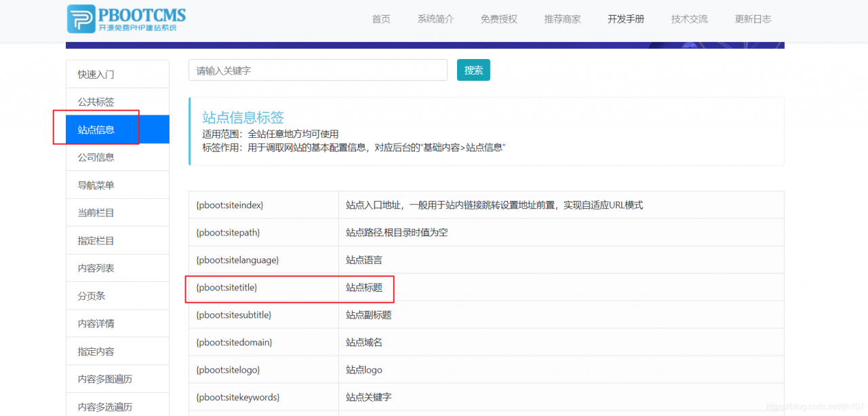Click the 请输入关键字 search field
868x416 pixels.
point(317,69)
